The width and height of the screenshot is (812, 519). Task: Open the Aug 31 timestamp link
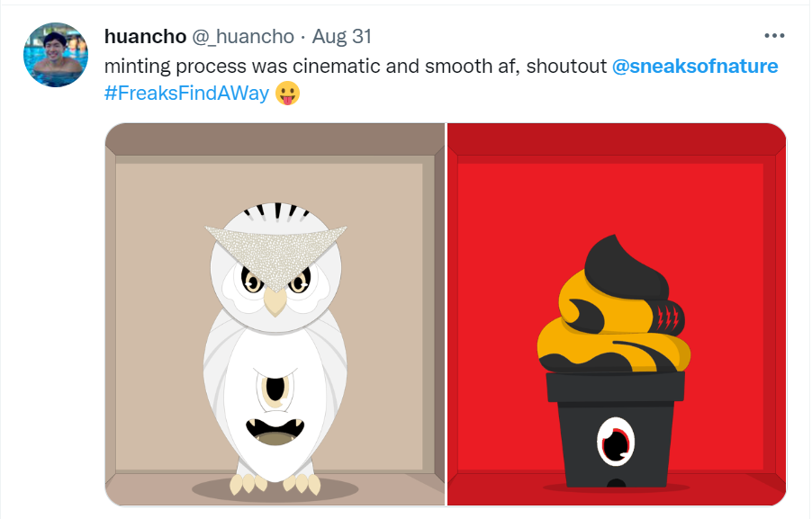click(342, 37)
